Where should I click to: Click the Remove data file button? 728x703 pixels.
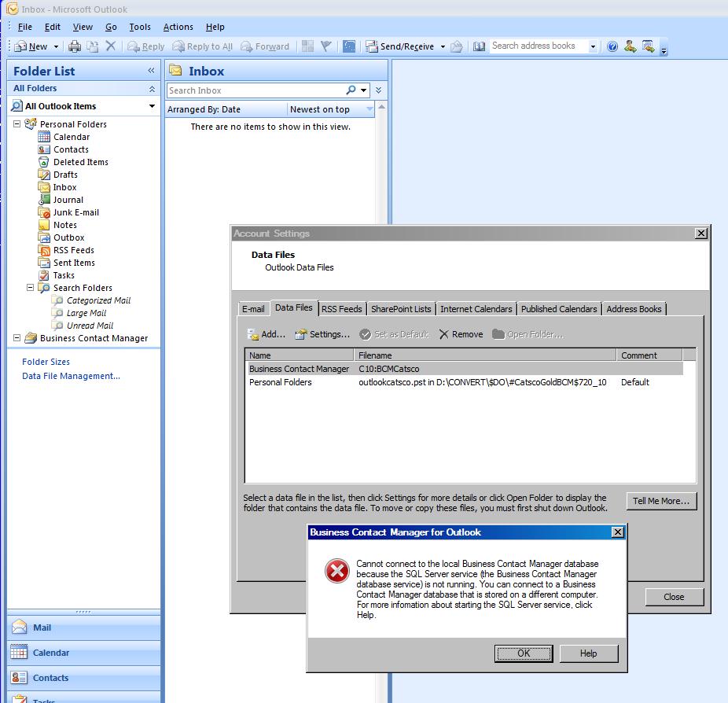tap(461, 334)
